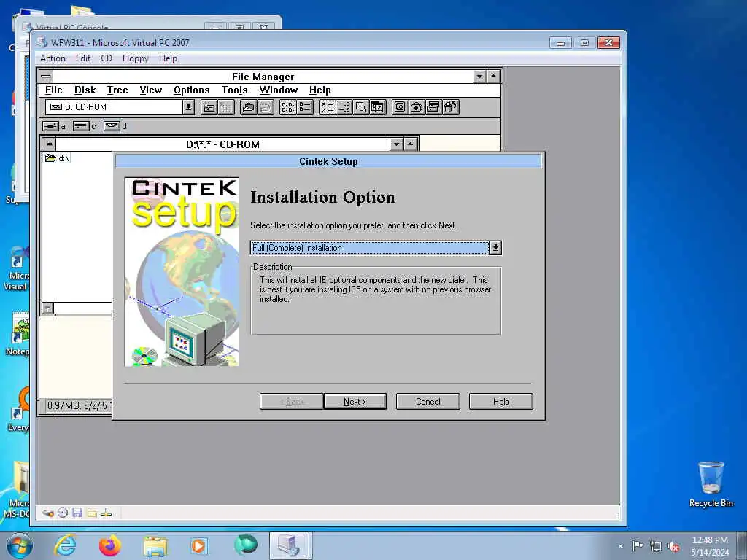Switch to name-only file view icon
This screenshot has width=747, height=560.
[287, 107]
